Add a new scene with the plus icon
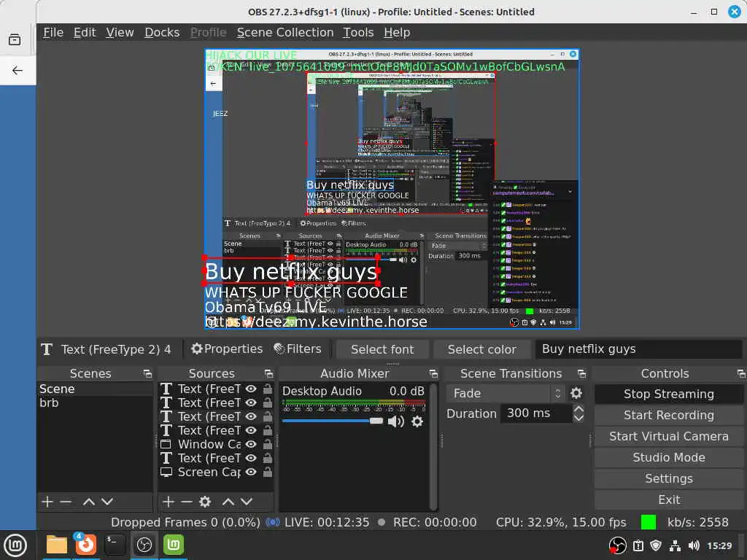This screenshot has height=560, width=747. [x=47, y=502]
